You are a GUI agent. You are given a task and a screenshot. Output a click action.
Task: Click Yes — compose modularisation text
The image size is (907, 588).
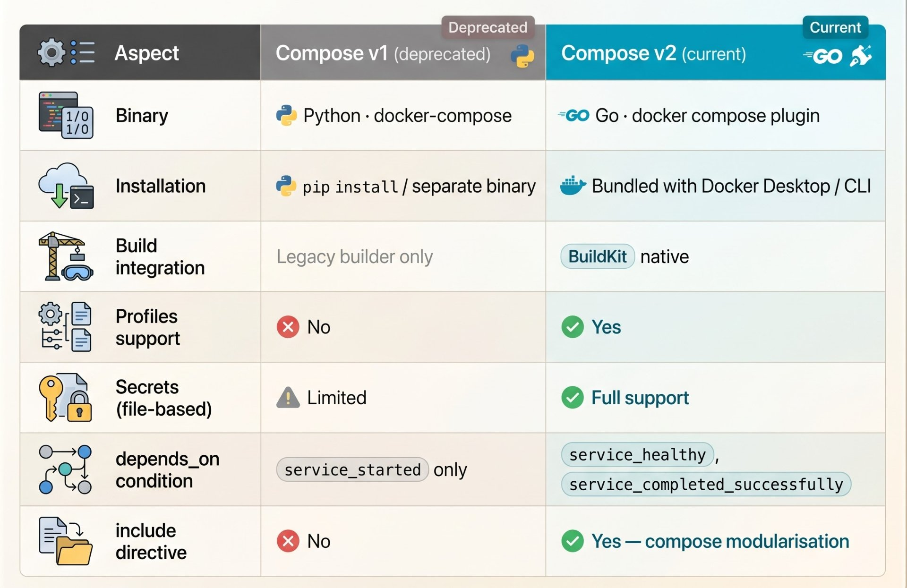point(720,542)
